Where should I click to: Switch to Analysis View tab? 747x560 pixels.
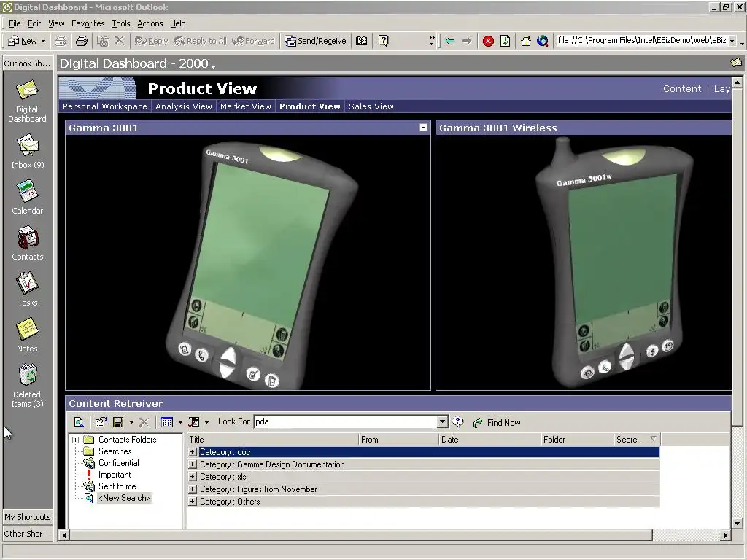183,106
